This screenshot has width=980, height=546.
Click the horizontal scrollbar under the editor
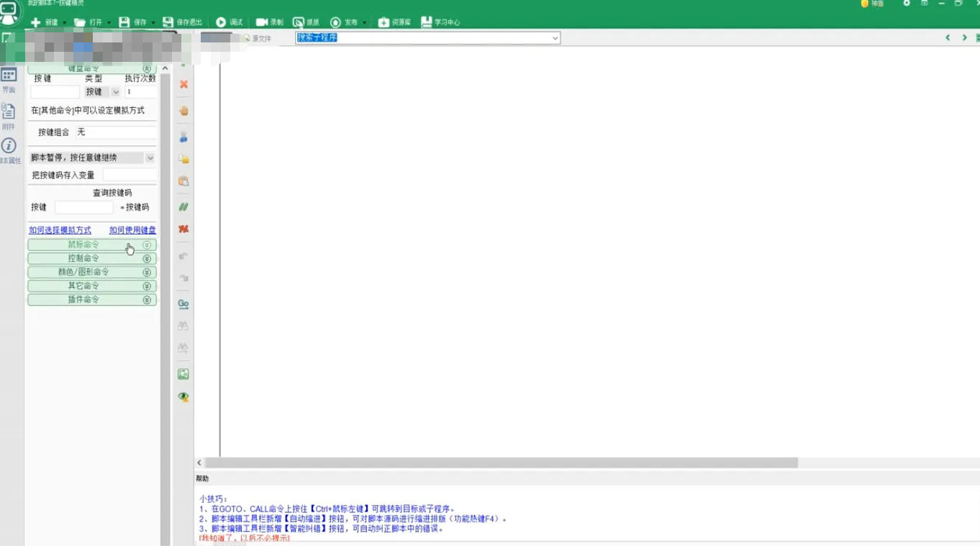click(501, 463)
